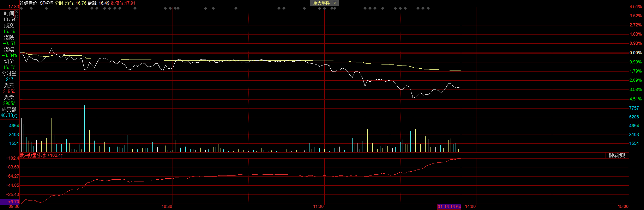Click the 09:30 time axis label
Screen dimensions: 644x210
click(14, 206)
